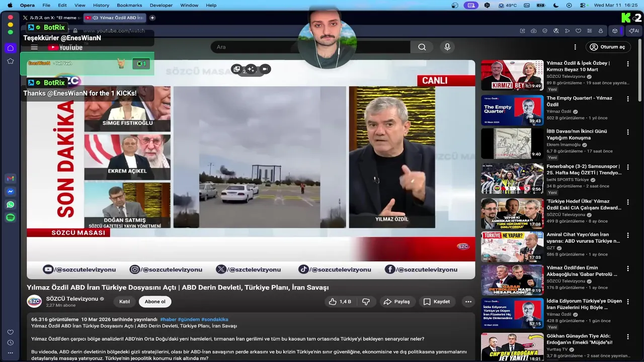Open options menu for The Empty Quarter video

point(627,99)
